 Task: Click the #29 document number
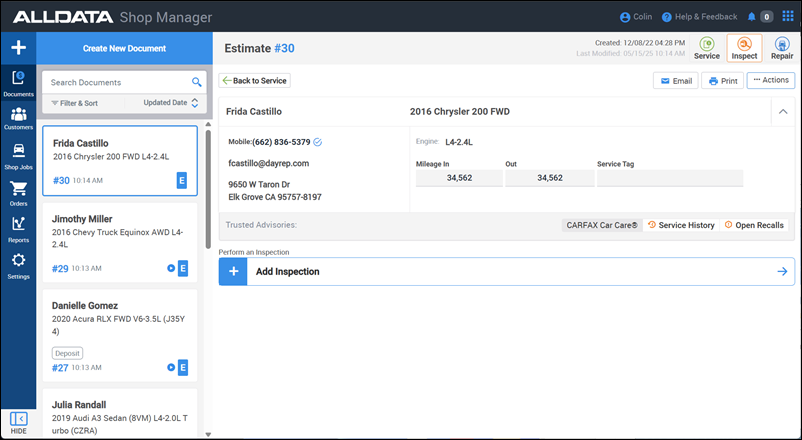click(x=60, y=269)
